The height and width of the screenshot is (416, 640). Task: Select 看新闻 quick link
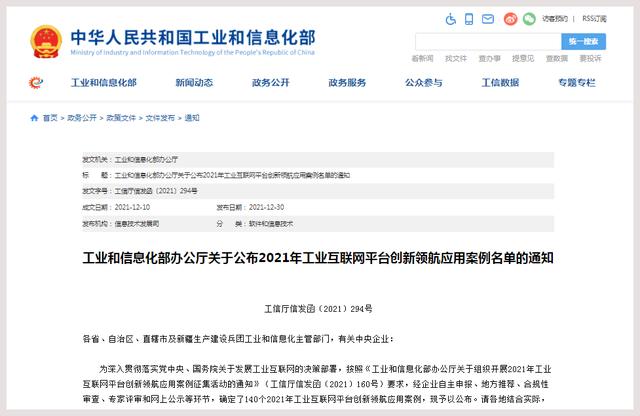[422, 59]
